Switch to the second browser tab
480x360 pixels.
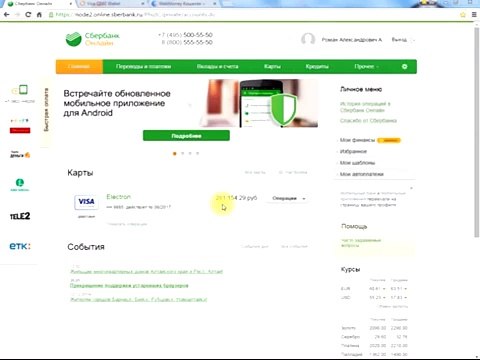(x=112, y=4)
